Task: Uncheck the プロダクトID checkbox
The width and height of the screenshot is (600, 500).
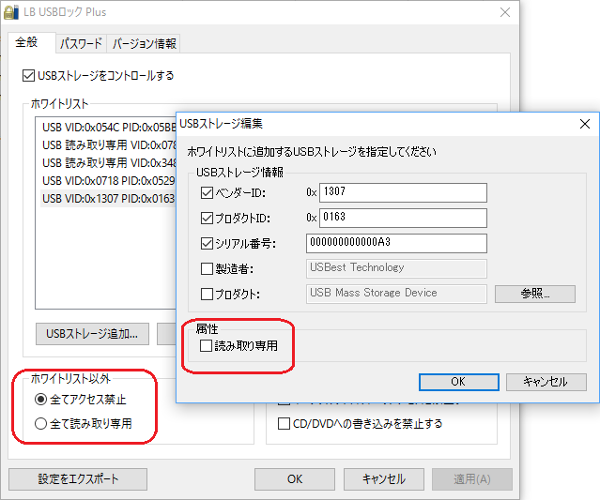Action: pos(207,218)
